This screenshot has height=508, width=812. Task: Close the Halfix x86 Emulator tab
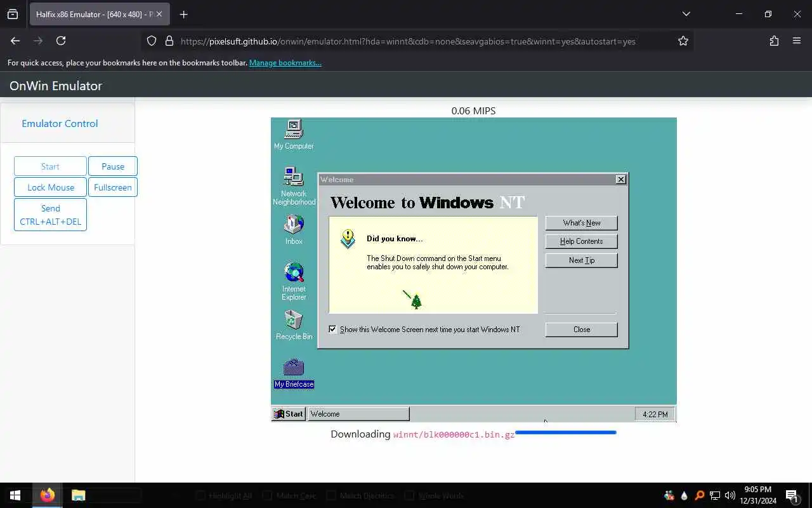(159, 14)
